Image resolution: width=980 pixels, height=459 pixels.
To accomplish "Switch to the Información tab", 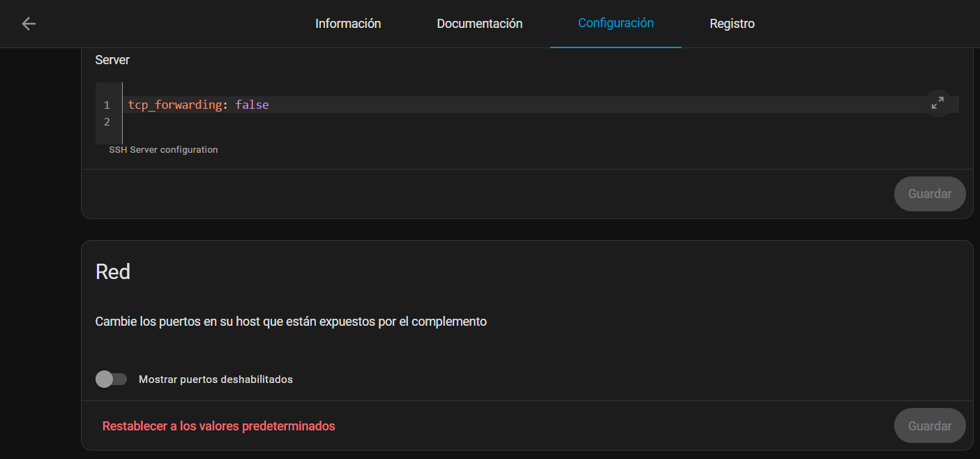I will pyautogui.click(x=348, y=23).
